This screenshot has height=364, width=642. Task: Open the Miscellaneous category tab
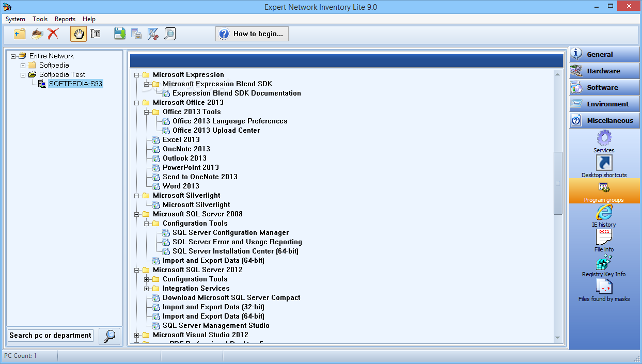pos(604,120)
